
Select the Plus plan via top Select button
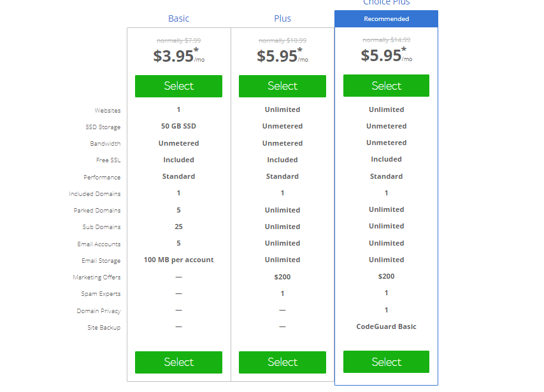282,86
